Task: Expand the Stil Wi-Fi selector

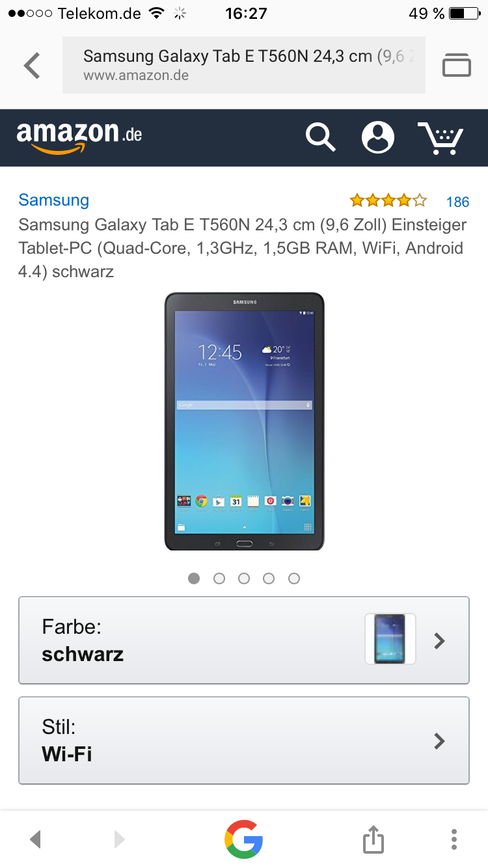Action: [244, 740]
